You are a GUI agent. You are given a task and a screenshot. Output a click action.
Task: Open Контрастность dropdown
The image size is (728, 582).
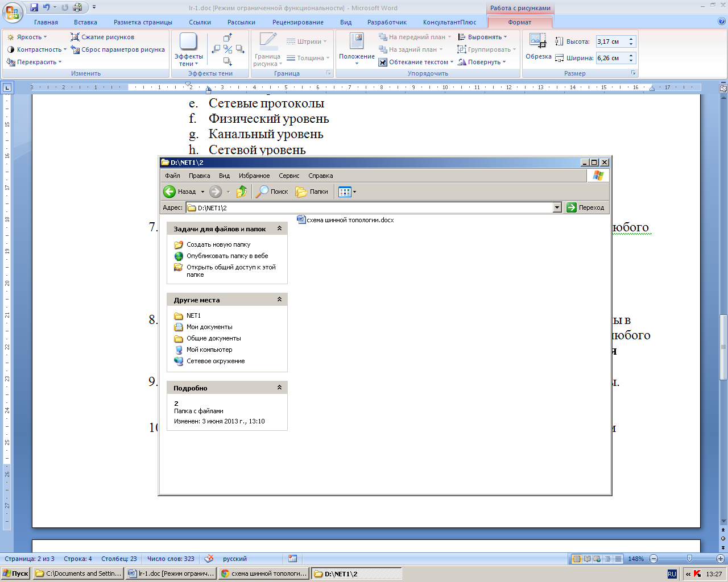[x=36, y=49]
